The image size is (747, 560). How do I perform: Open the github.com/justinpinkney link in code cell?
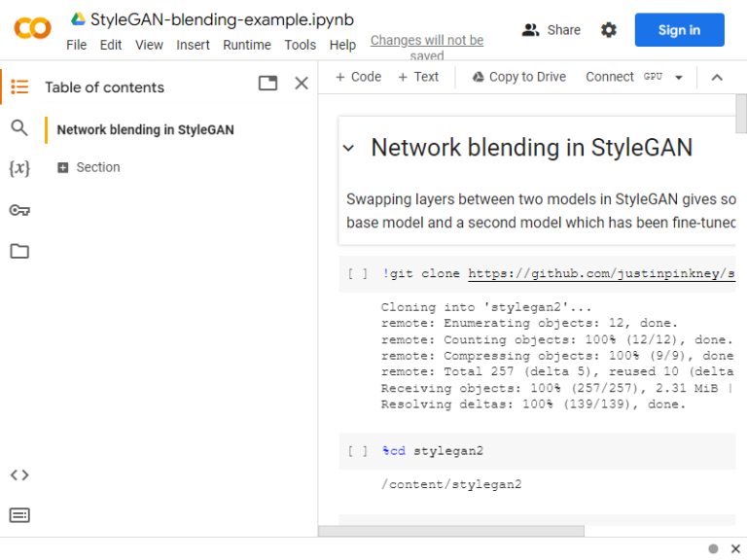[601, 274]
